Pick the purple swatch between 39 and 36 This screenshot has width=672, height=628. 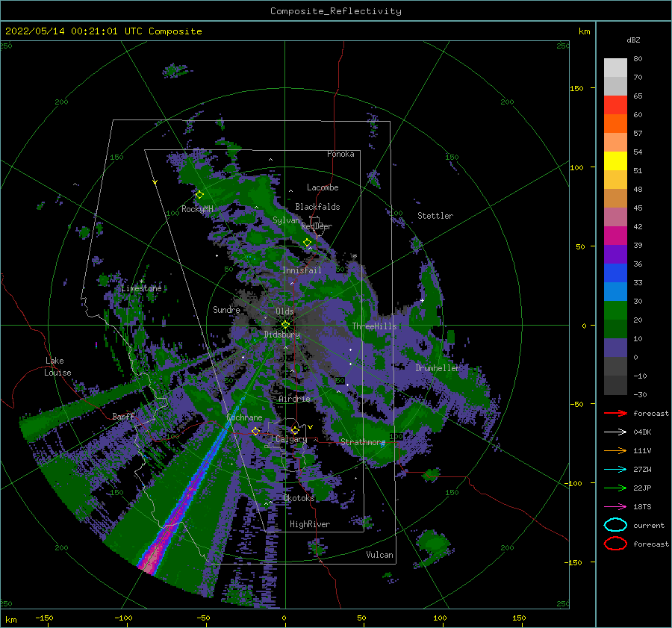coord(615,254)
